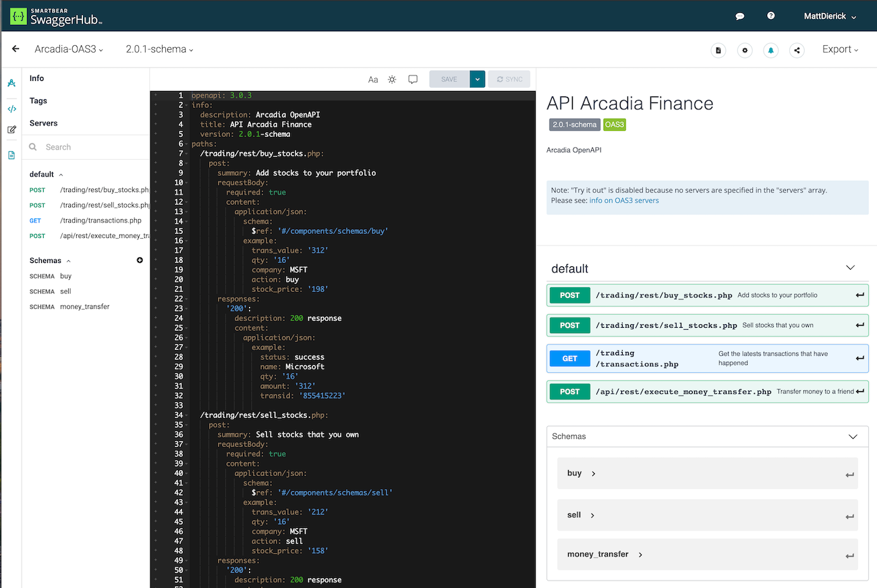The height and width of the screenshot is (588, 877).
Task: Expand POST execute_money_transfer.php operation in docs
Action: click(x=708, y=392)
